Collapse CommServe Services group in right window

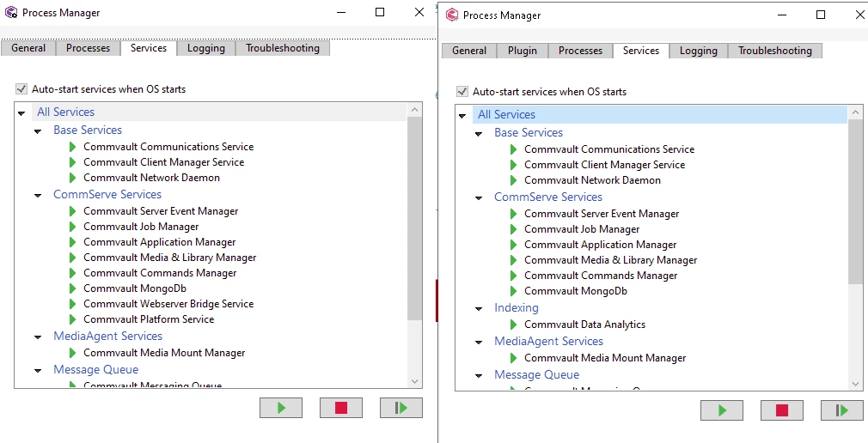click(479, 198)
